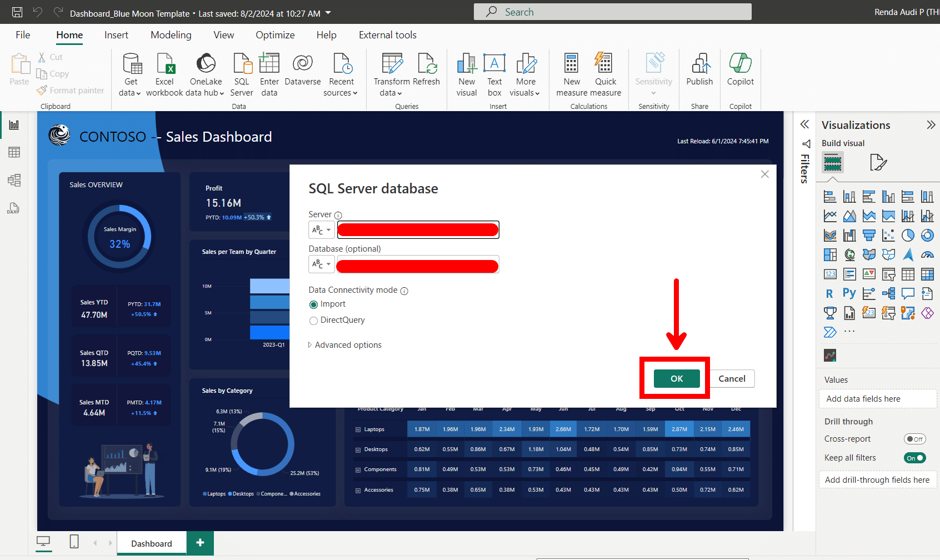
Task: Open the Model view from the left sidebar
Action: (x=13, y=180)
